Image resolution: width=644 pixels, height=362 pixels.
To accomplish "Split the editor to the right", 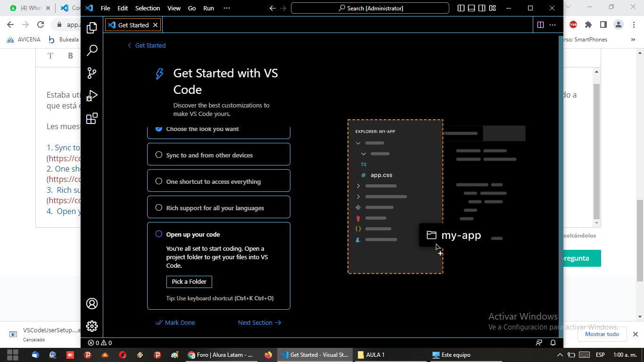I will tap(541, 25).
